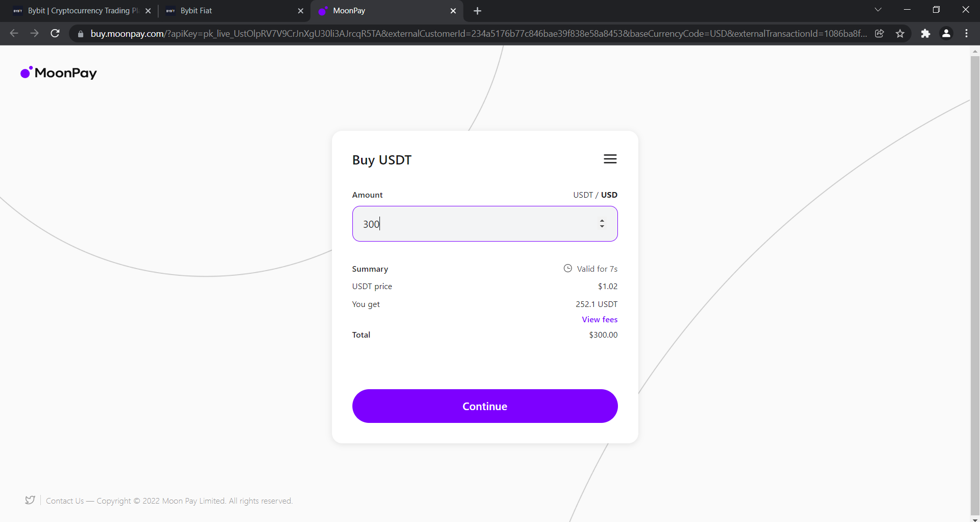This screenshot has height=522, width=980.
Task: Expand the tab search dropdown arrow
Action: (x=878, y=10)
